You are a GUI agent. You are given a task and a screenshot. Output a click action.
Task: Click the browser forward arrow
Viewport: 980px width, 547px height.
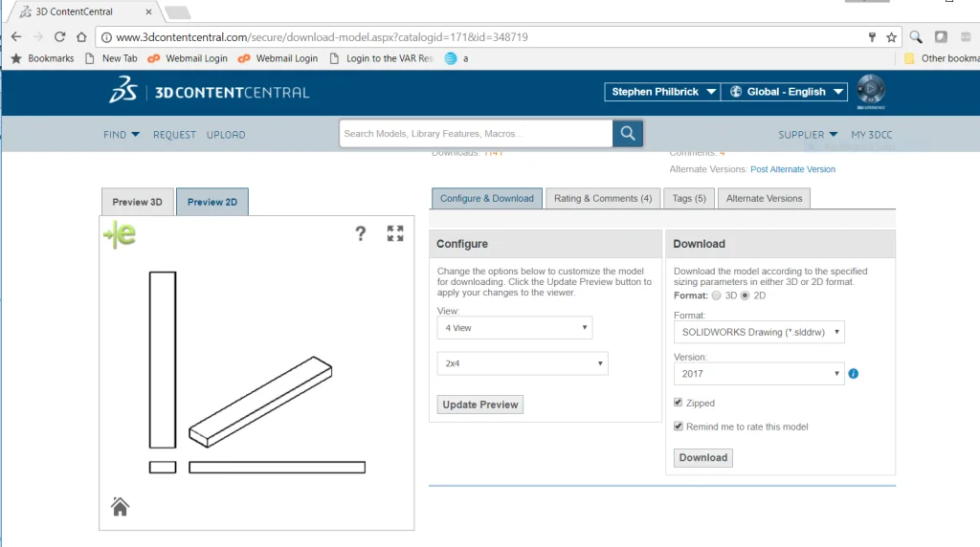coord(38,37)
